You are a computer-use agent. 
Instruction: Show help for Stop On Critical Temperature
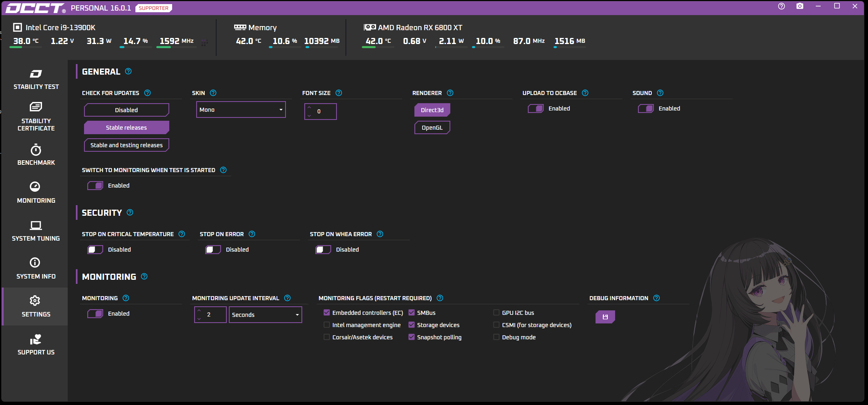point(182,234)
